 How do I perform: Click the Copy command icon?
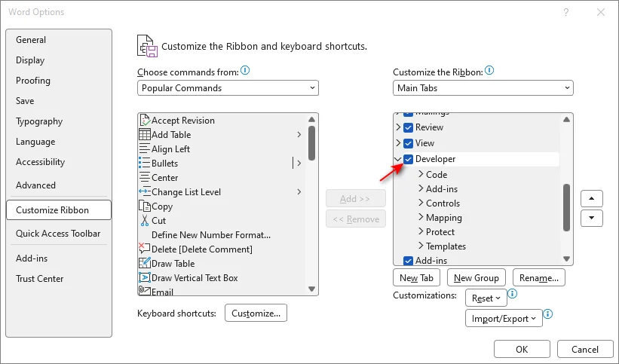pos(145,206)
